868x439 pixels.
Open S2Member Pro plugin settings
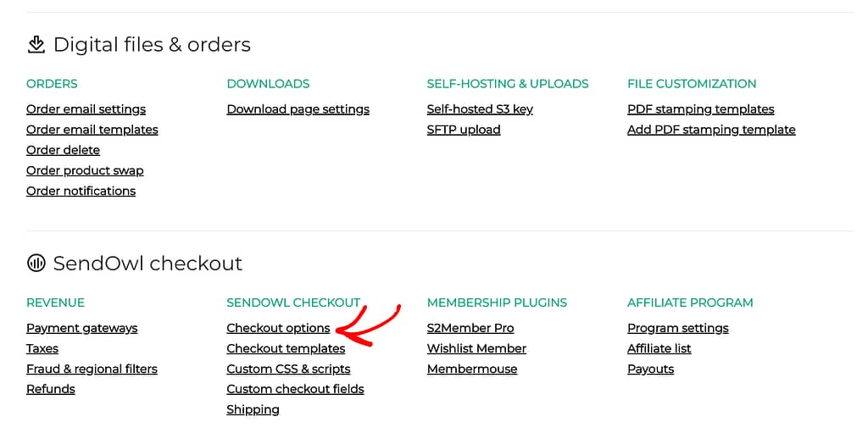click(470, 328)
